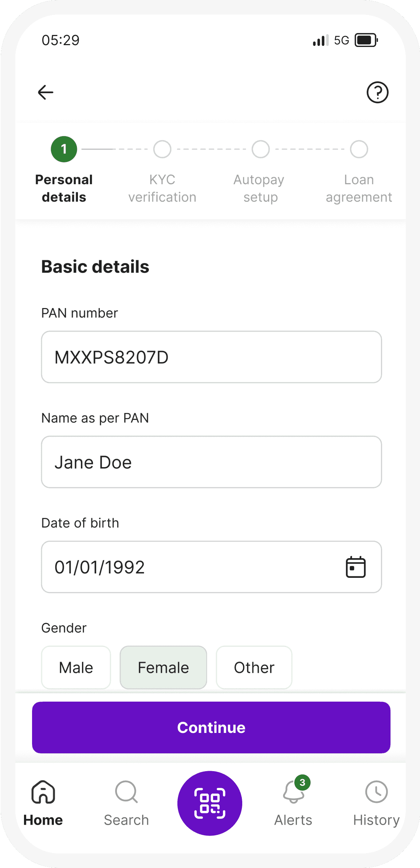Tap the QR code scanner button
This screenshot has width=420, height=868.
210,803
